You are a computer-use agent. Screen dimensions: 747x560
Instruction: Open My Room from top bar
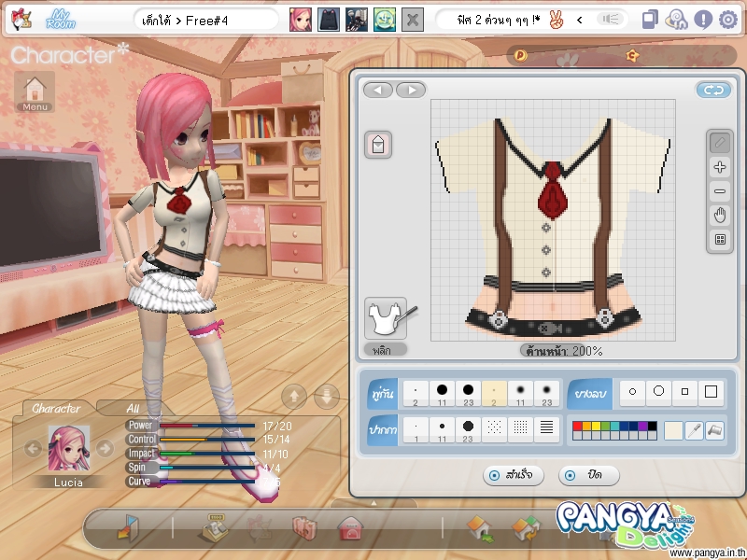tap(61, 20)
